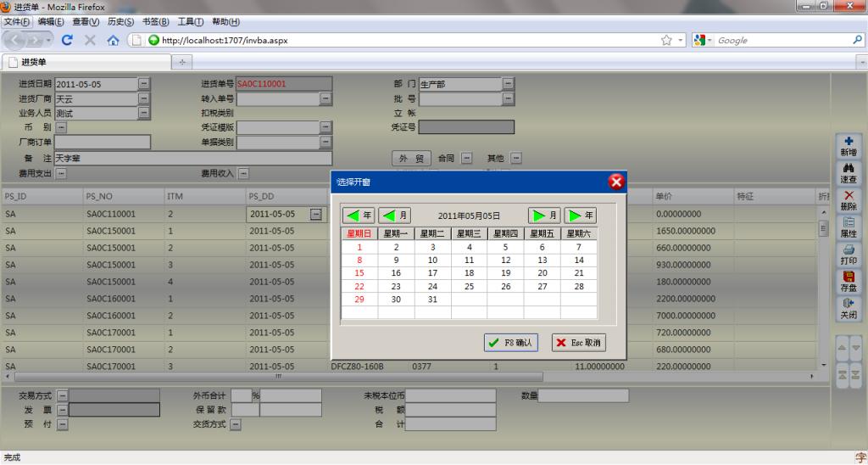Click the record down arrow in sidebar
The width and height of the screenshot is (868, 465).
[856, 348]
